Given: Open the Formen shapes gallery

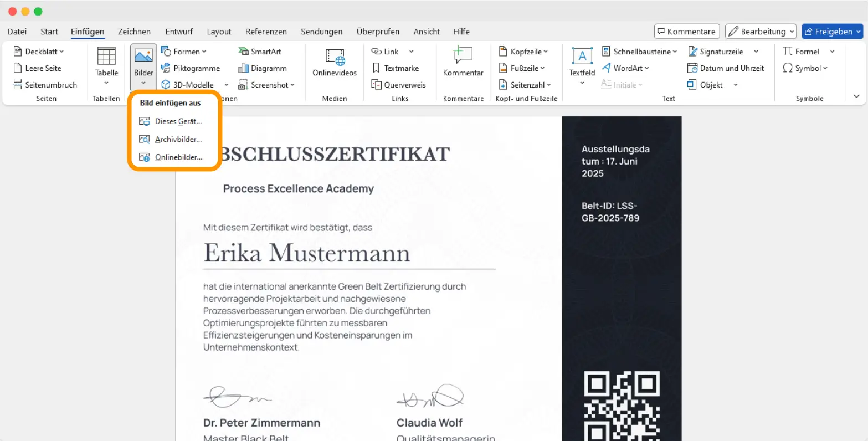Looking at the screenshot, I should pos(183,52).
